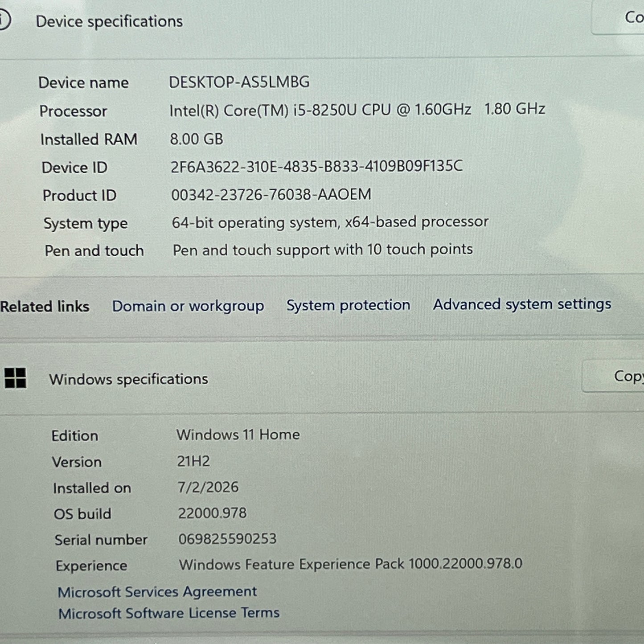Open Advanced system settings link
Viewport: 644px width, 644px height.
[x=522, y=304]
